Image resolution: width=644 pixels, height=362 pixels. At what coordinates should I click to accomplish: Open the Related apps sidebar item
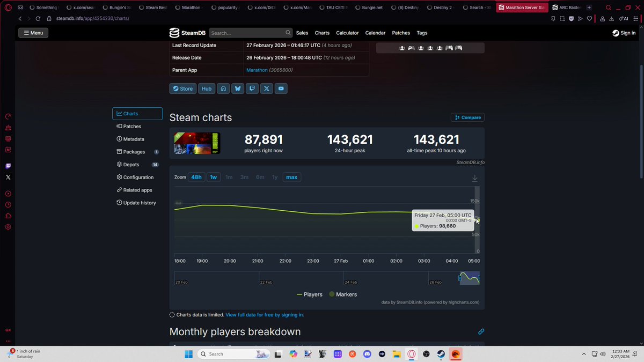click(x=137, y=190)
